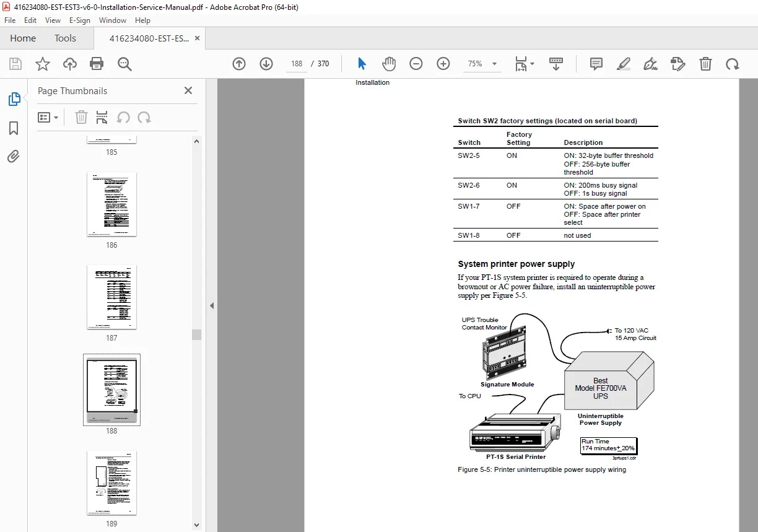Open the File menu

point(10,20)
